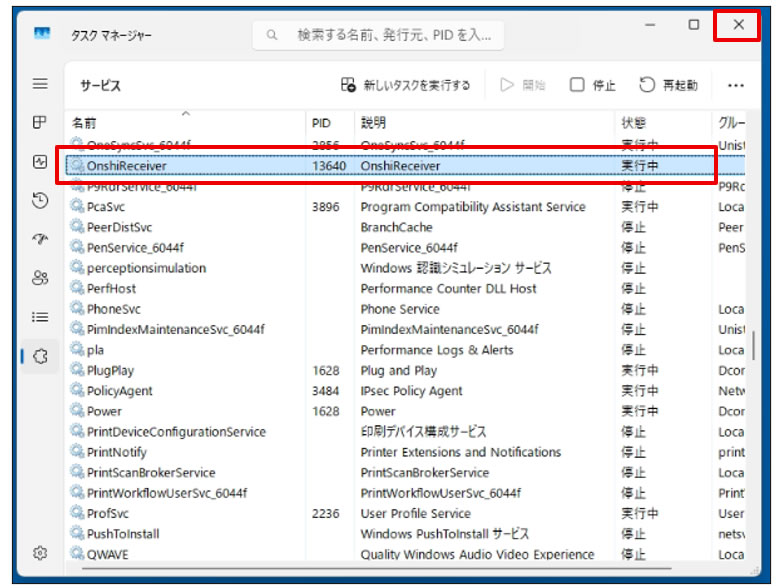Viewport: 783px width, 588px height.
Task: Select the PushToInstall service
Action: click(x=123, y=534)
